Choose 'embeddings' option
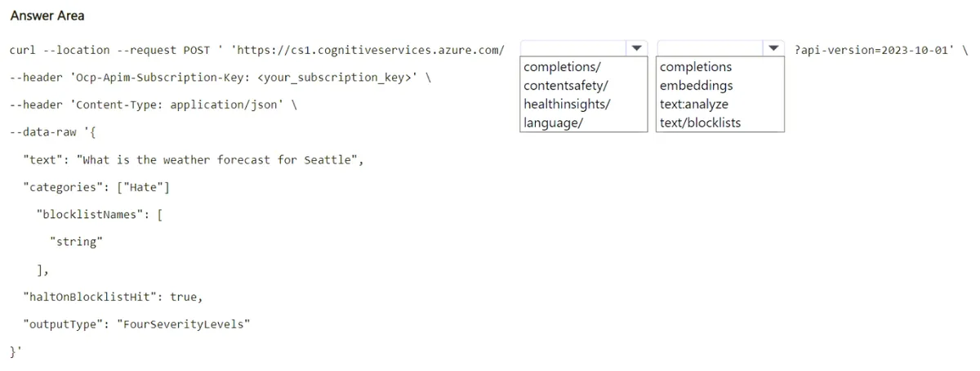 pos(696,86)
